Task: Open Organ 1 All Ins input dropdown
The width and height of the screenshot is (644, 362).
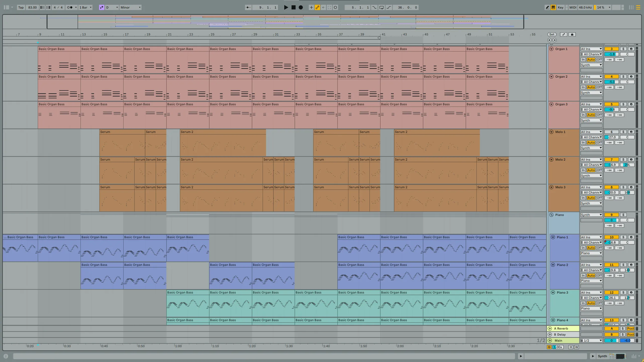Action: click(x=591, y=49)
